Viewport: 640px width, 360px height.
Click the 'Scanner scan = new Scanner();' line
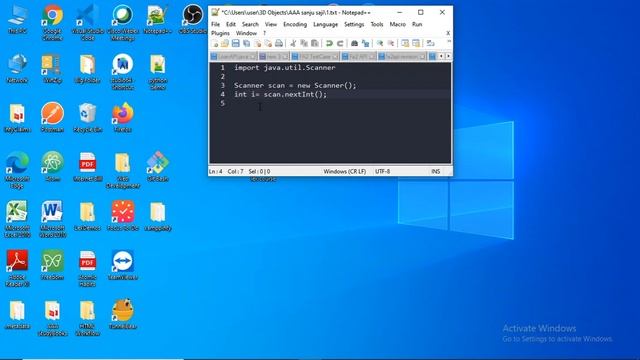295,86
